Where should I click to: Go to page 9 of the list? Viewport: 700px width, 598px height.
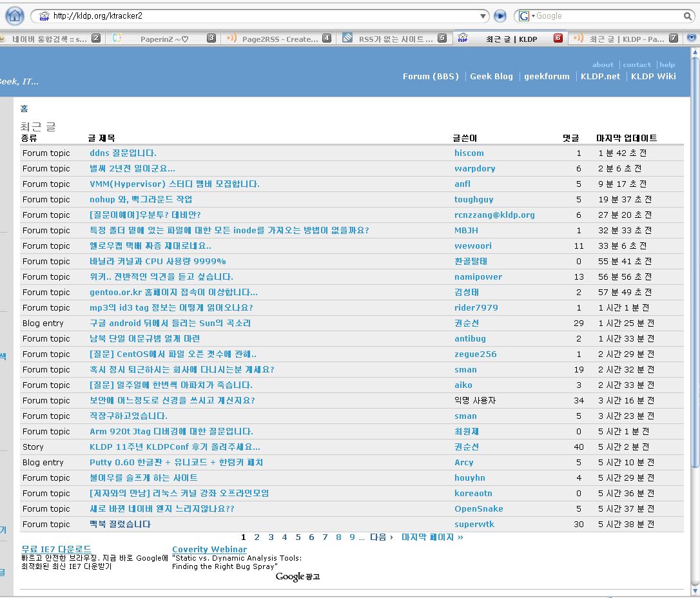tap(352, 537)
